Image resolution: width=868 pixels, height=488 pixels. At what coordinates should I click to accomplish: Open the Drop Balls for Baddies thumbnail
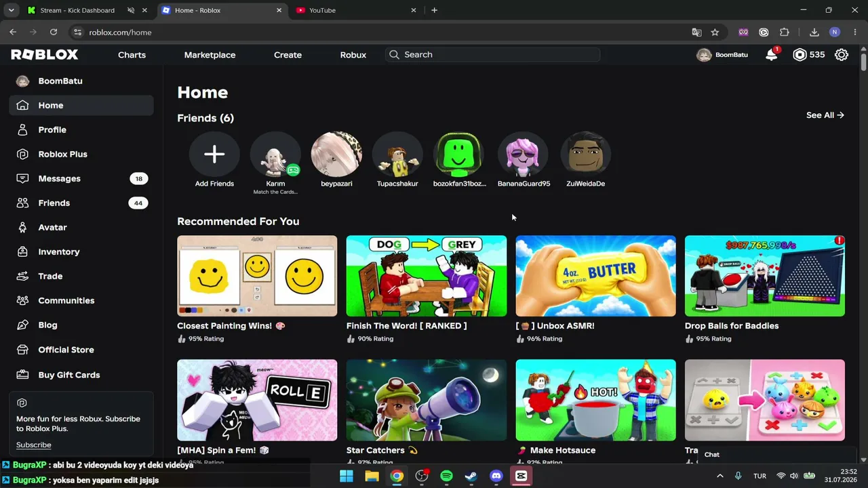pyautogui.click(x=765, y=276)
